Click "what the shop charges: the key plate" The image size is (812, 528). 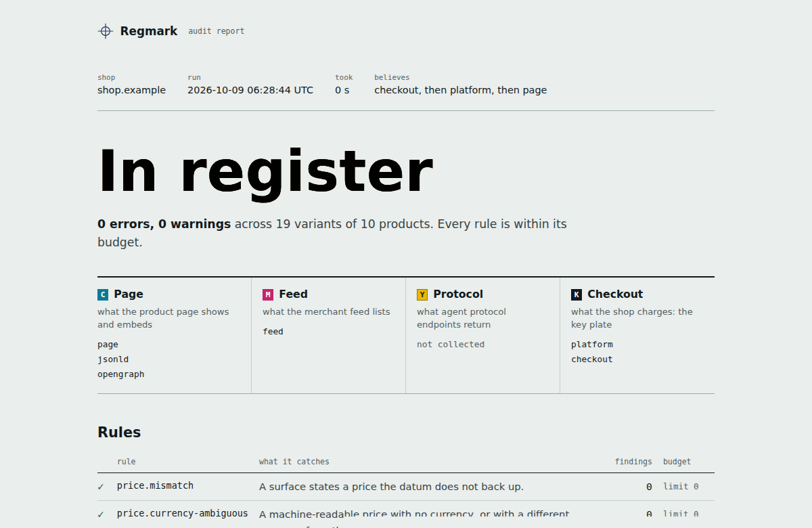[x=632, y=318]
